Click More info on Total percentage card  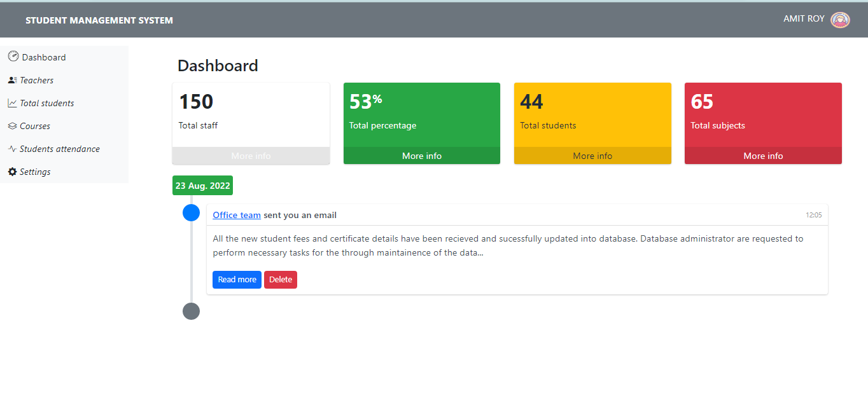pyautogui.click(x=422, y=156)
